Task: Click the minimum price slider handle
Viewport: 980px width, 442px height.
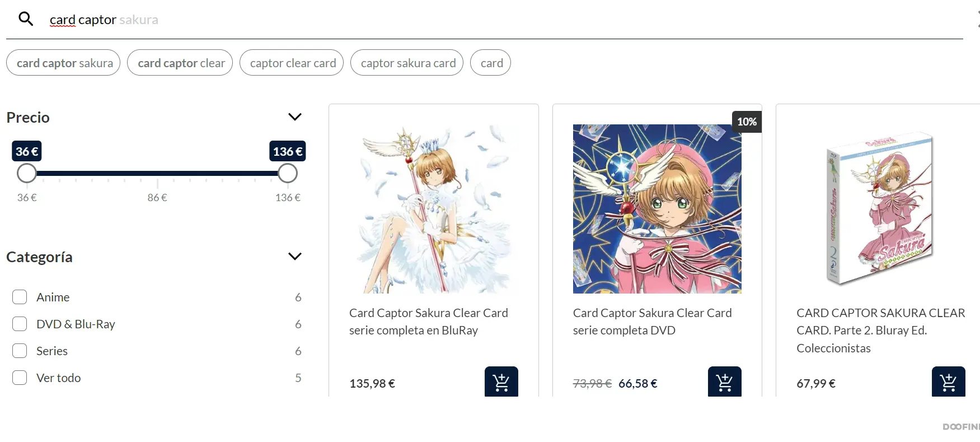Action: coord(26,173)
